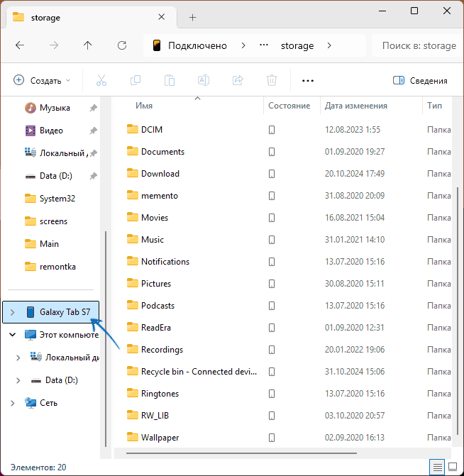The height and width of the screenshot is (476, 464).
Task: Click the Share icon in toolbar
Action: [238, 80]
